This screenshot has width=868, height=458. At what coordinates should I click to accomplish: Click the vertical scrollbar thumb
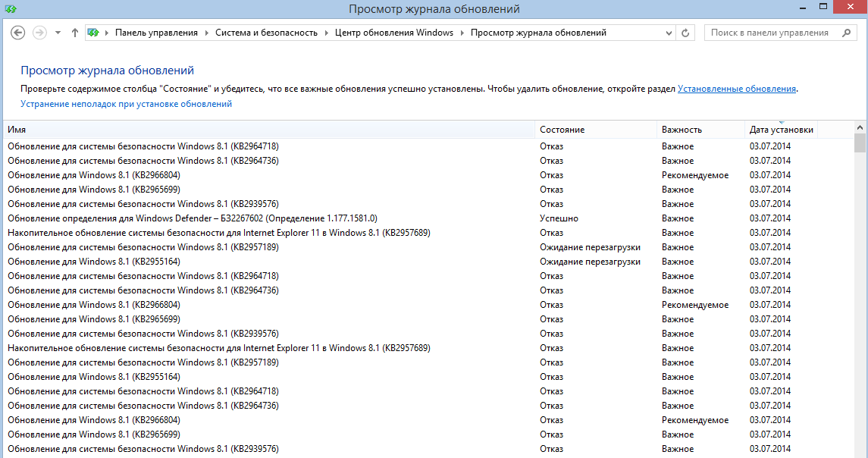tap(860, 143)
